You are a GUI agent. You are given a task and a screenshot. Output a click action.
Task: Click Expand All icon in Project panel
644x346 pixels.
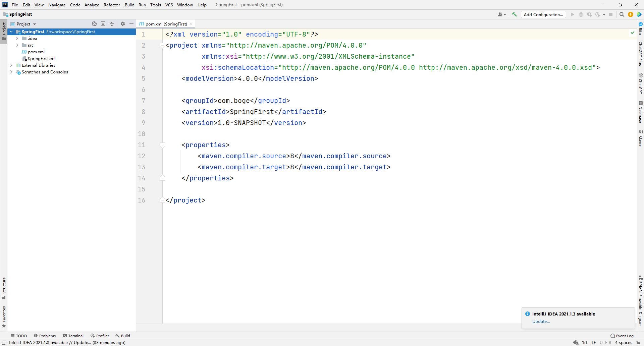coord(103,24)
